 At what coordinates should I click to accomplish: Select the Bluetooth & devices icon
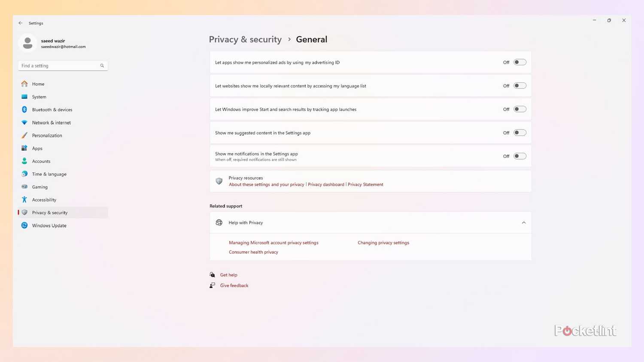pyautogui.click(x=24, y=109)
